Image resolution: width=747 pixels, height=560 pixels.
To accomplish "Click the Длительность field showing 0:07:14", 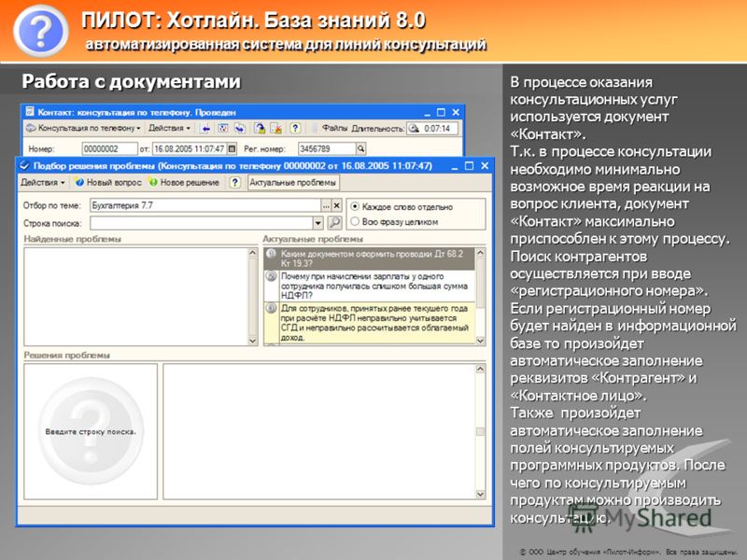I will [x=433, y=129].
